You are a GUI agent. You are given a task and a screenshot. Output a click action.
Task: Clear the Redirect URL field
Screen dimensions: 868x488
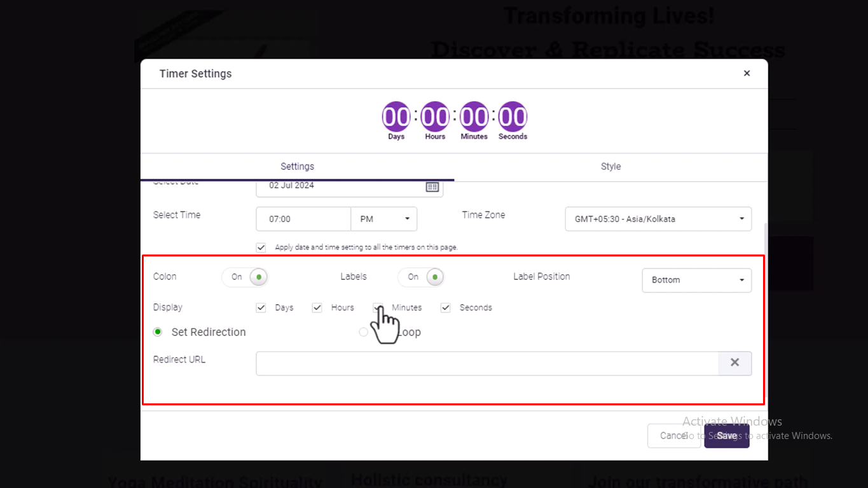[734, 363]
